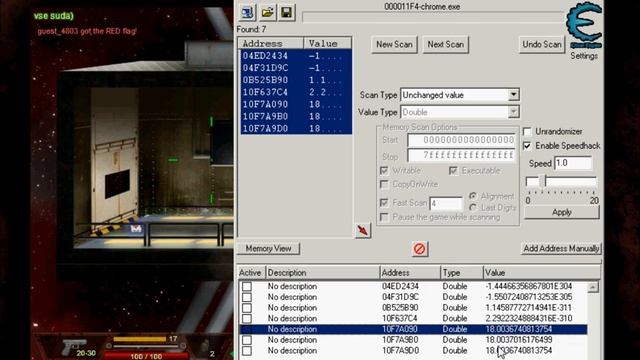The image size is (640, 360).
Task: Select found address 04F31D9C
Action: 295,68
